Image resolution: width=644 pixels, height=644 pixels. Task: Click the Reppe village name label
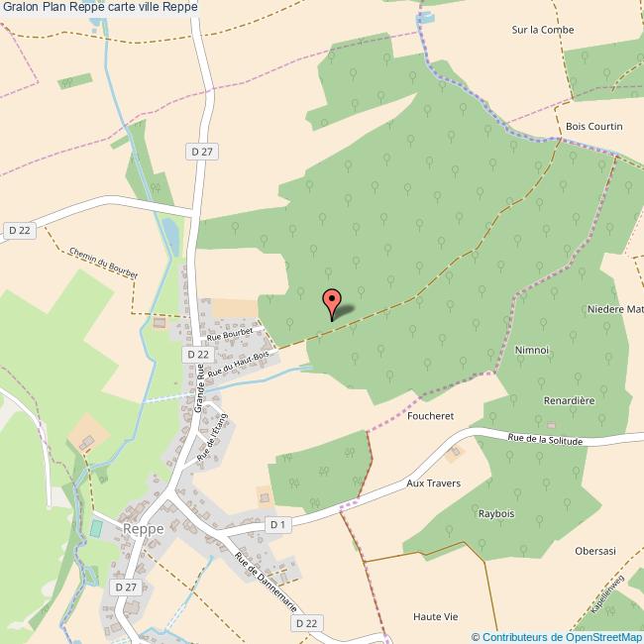pyautogui.click(x=144, y=529)
